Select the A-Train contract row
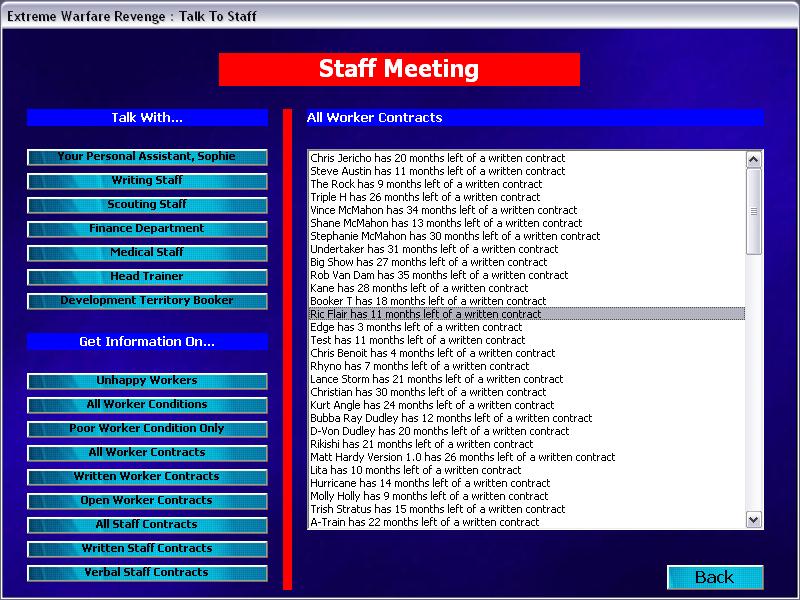This screenshot has height=600, width=800. coord(527,522)
